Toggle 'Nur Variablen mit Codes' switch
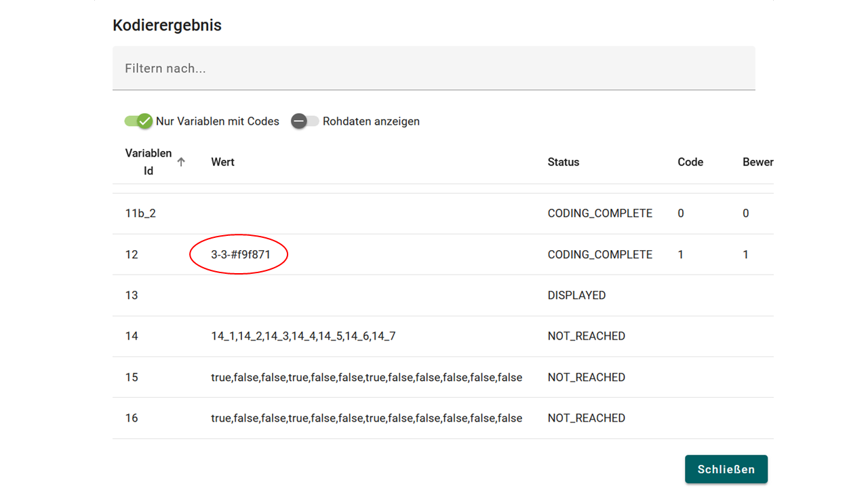 pos(138,121)
